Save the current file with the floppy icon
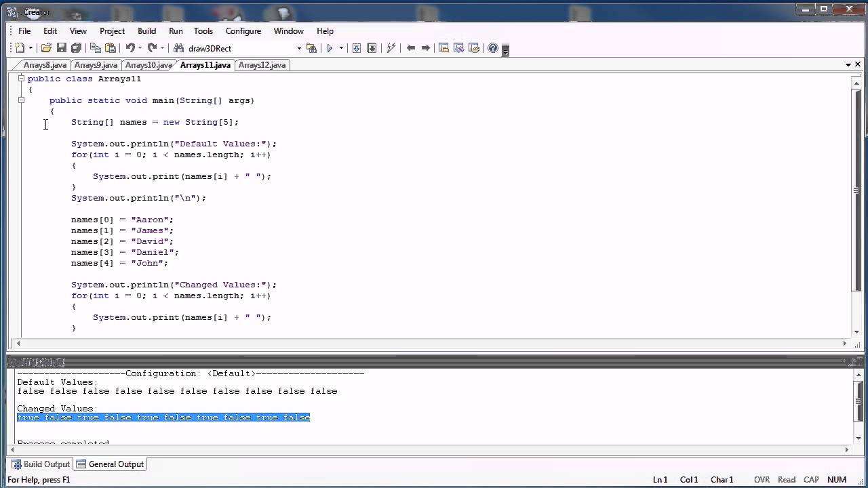868x488 pixels. 61,48
